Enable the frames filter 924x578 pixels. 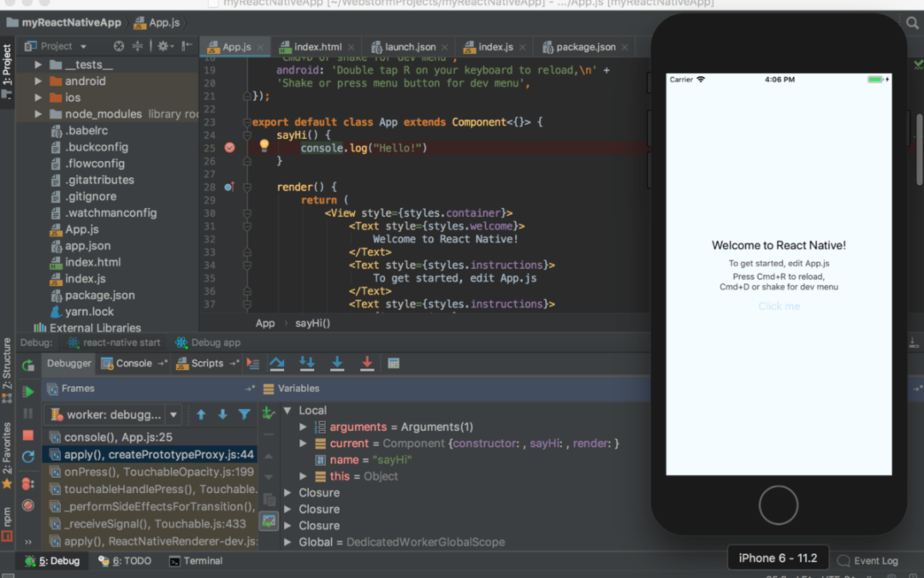pyautogui.click(x=246, y=414)
